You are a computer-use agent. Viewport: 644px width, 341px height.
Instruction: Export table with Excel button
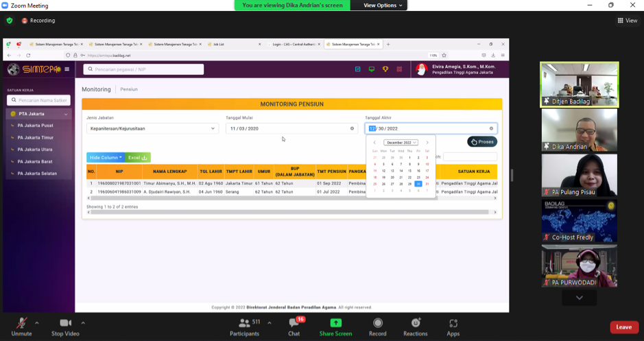(138, 158)
